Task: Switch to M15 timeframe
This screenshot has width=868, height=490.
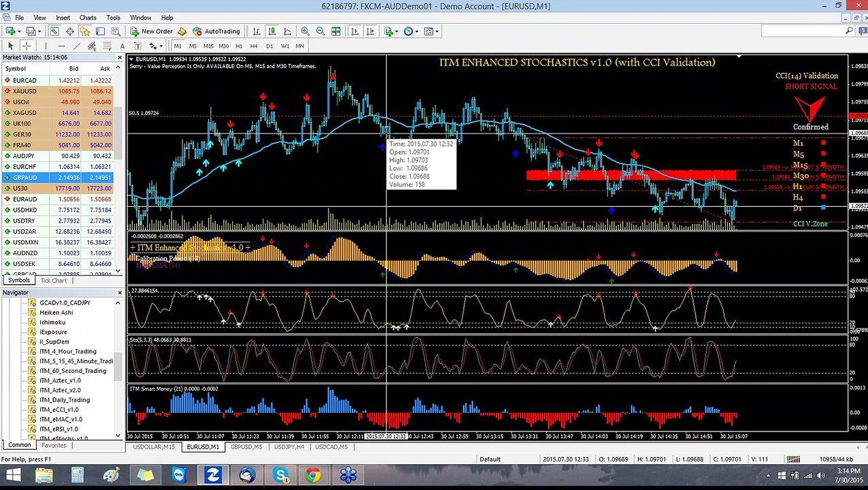Action: pyautogui.click(x=208, y=46)
